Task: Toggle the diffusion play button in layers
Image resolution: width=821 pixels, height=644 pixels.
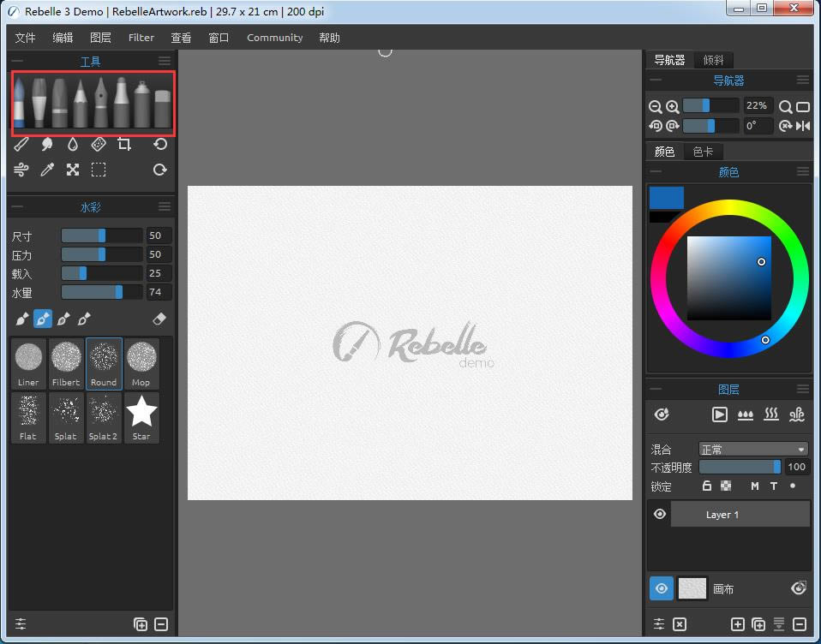Action: (x=719, y=414)
